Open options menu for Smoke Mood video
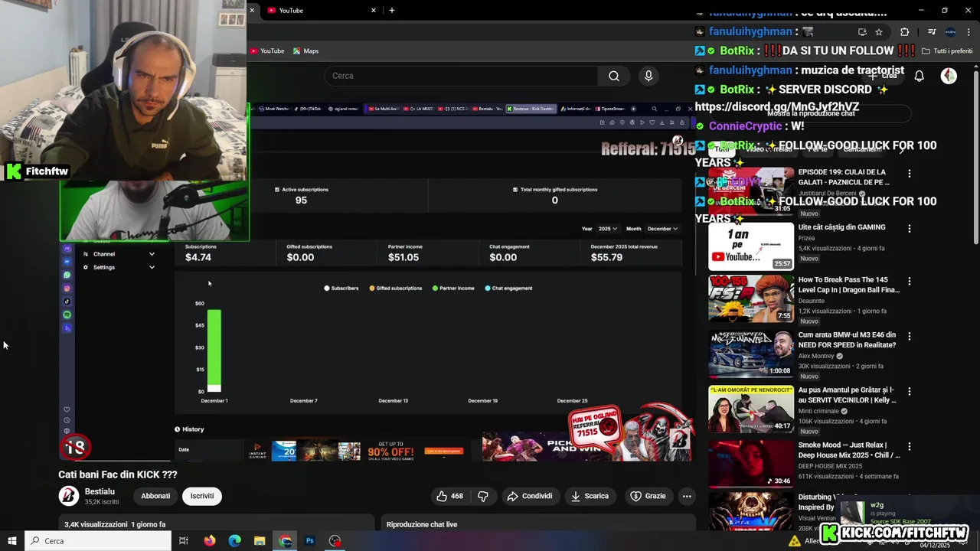The height and width of the screenshot is (551, 980). coord(910,446)
